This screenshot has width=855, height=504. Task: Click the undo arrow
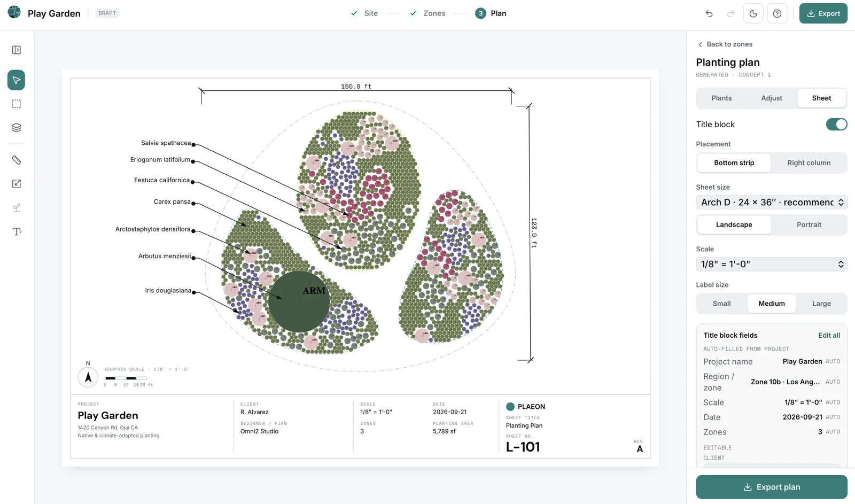[x=709, y=13]
